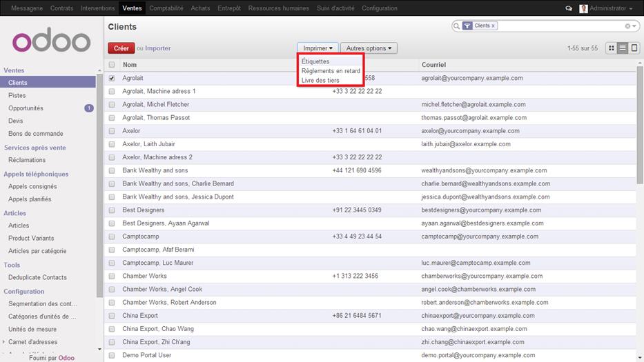Select the Camptocamp row checkbox
Screen dimensions: 644x362
point(112,237)
